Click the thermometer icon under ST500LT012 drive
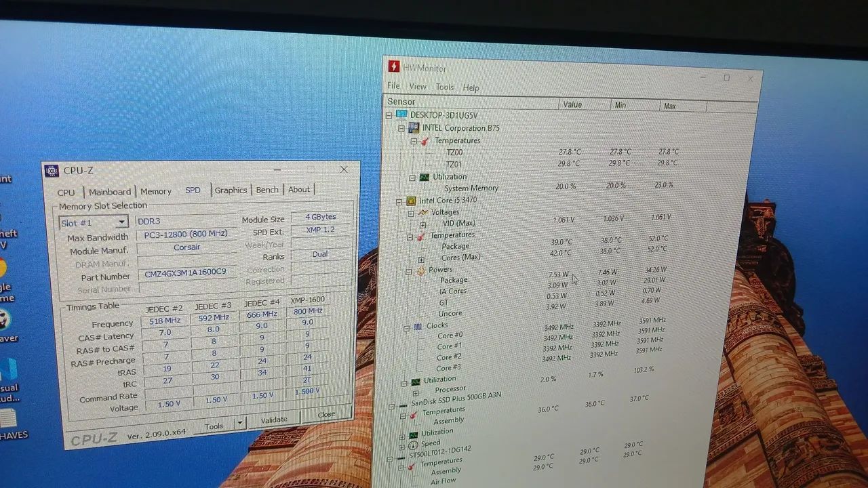 coord(410,466)
